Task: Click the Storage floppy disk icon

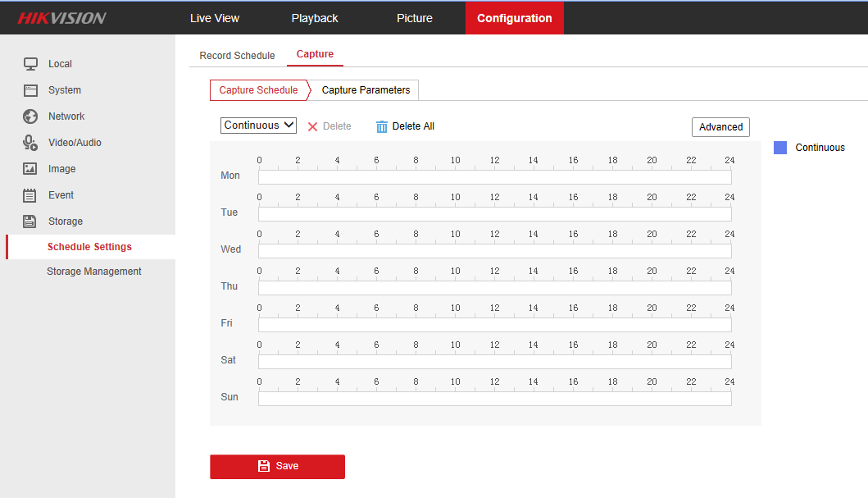Action: 30,222
